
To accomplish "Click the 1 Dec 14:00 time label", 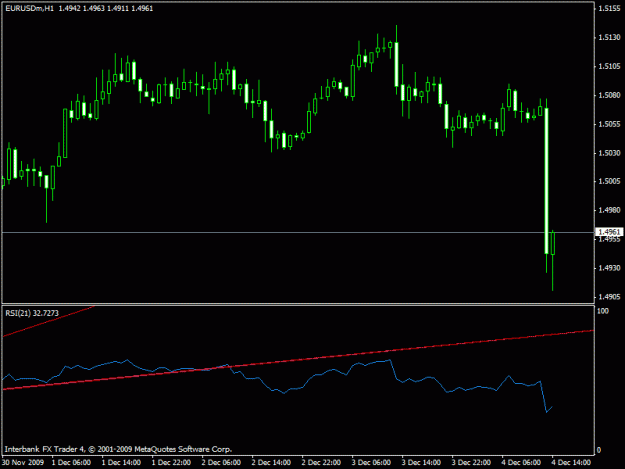I will click(x=121, y=463).
